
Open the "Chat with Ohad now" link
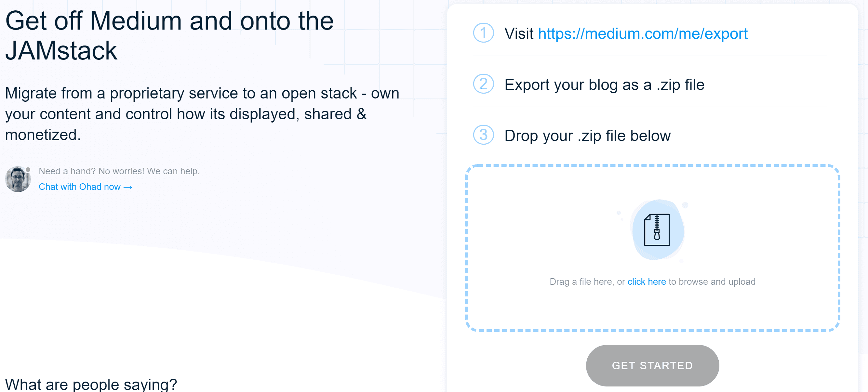[x=80, y=187]
